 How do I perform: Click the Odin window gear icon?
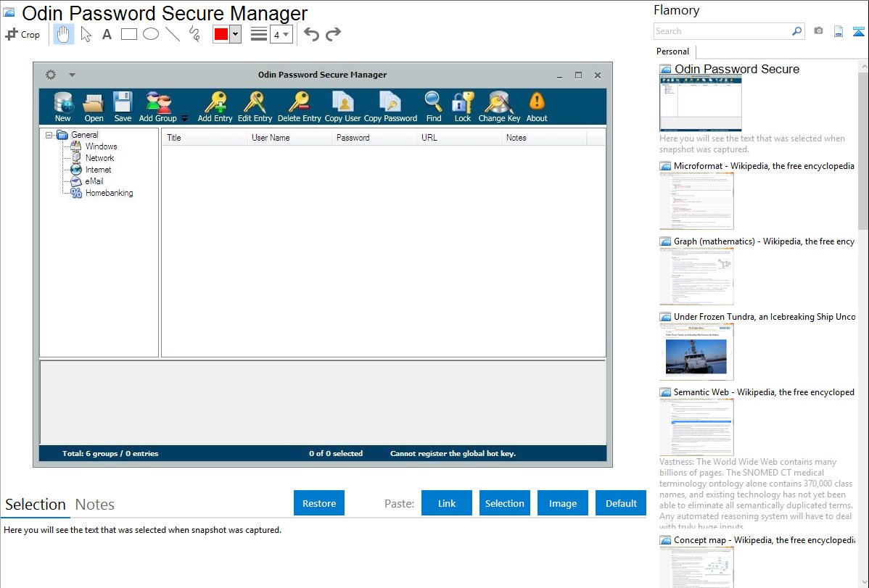(x=51, y=75)
